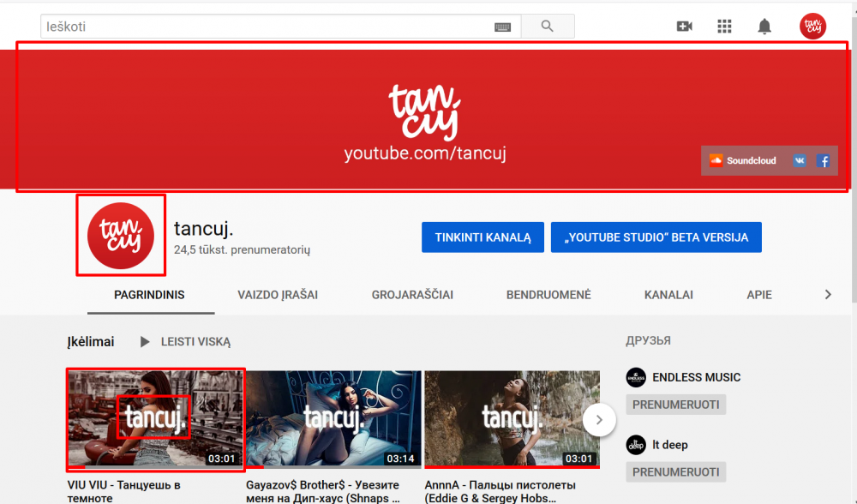Open the VIU VIU - Танцуешь в темноте title

point(123,491)
